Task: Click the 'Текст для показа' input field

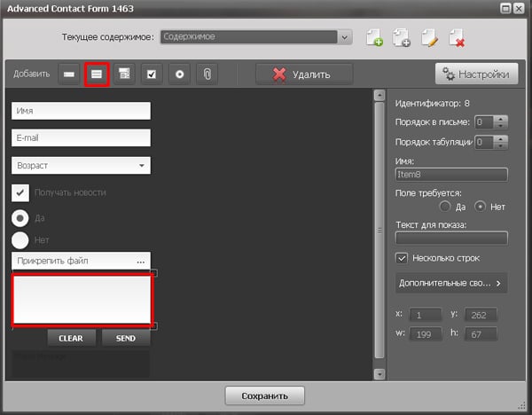Action: point(450,238)
